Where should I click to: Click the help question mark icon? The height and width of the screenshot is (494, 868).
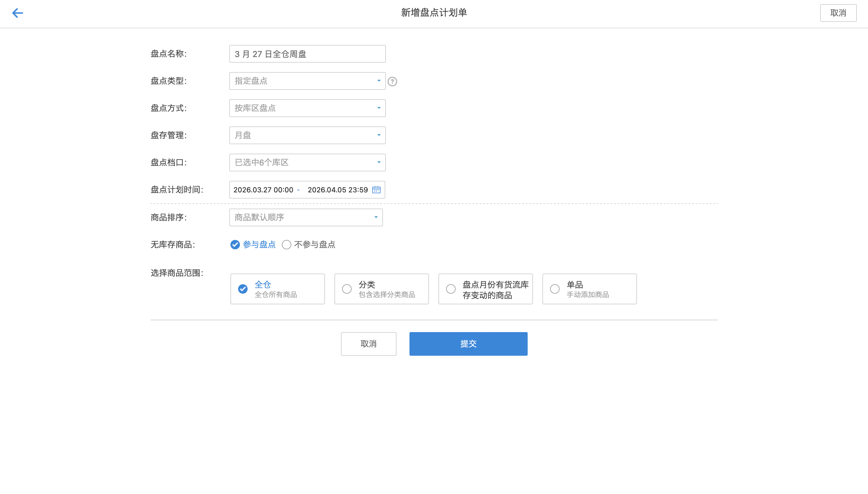(392, 82)
